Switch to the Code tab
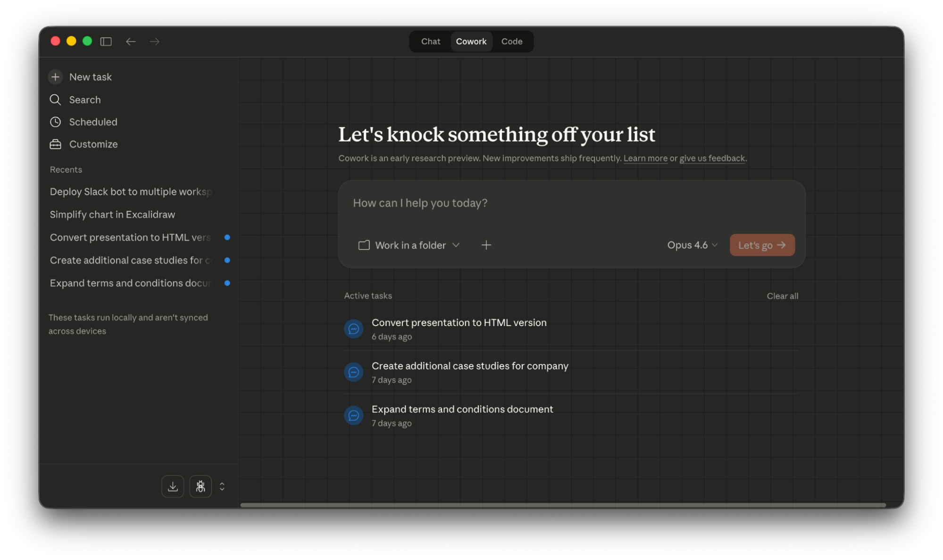 pos(511,42)
